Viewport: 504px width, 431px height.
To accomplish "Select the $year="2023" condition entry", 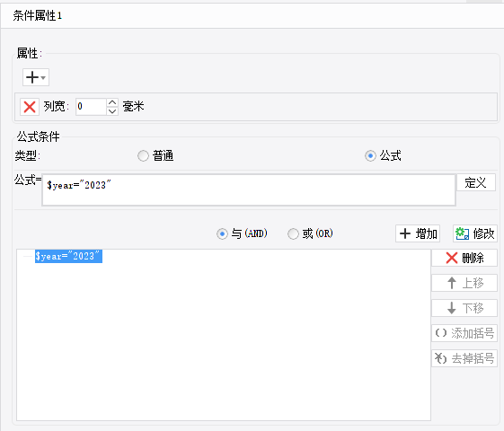I will pos(68,256).
